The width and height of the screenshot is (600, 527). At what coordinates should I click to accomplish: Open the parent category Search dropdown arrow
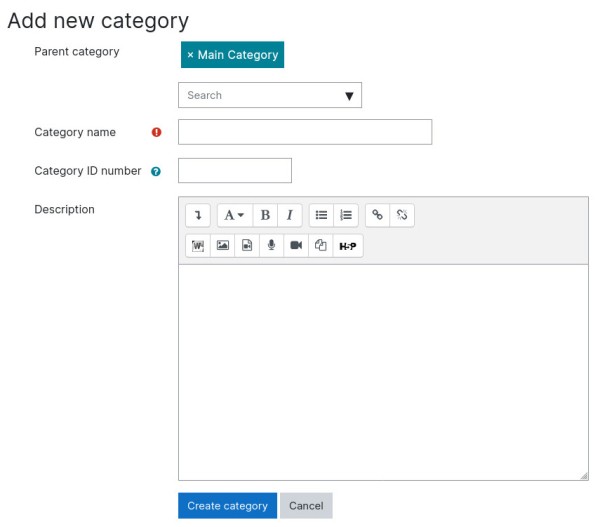click(x=349, y=96)
